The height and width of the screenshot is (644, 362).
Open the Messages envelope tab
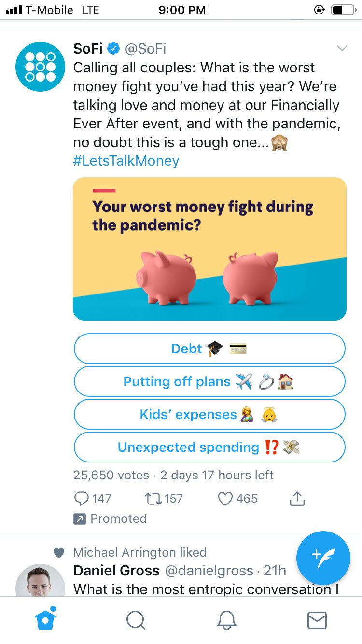tap(317, 620)
